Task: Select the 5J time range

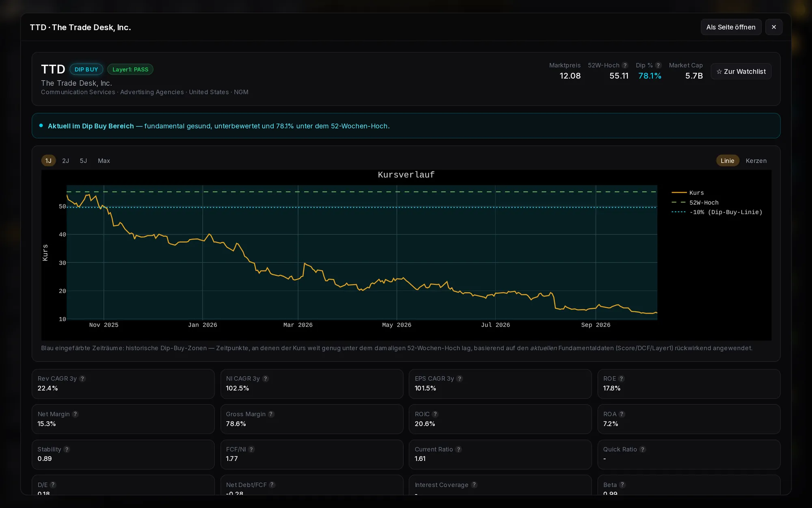Action: (83, 161)
